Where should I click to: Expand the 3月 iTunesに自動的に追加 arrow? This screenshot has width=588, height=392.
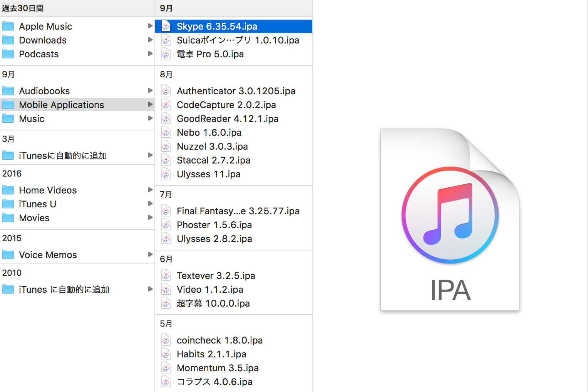(x=150, y=155)
